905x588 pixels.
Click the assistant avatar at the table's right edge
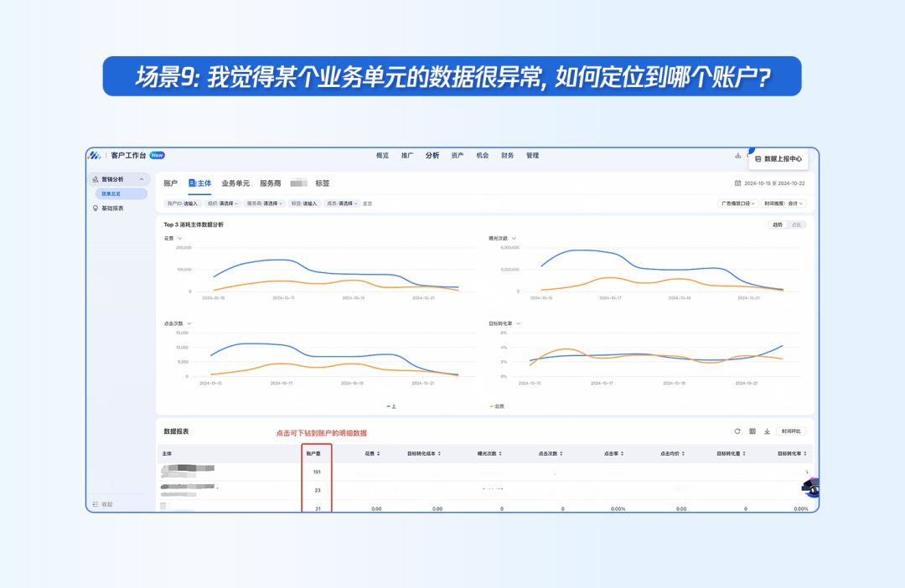pyautogui.click(x=811, y=488)
